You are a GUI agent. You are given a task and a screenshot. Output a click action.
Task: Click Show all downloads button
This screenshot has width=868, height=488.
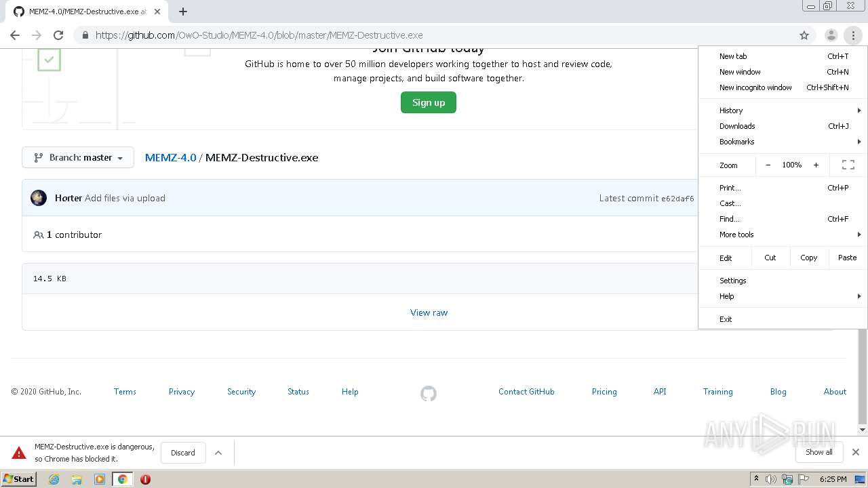819,452
